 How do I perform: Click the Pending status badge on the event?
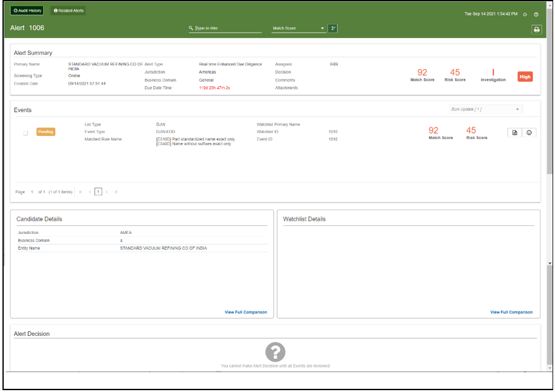[46, 132]
